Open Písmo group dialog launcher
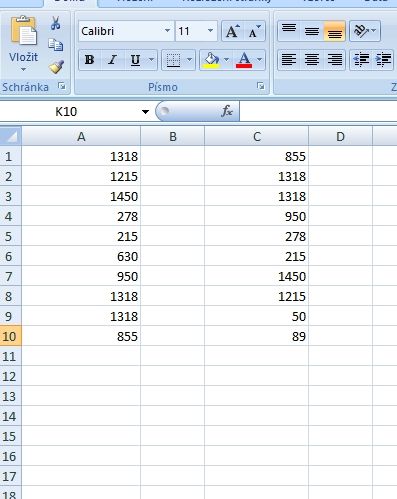Viewport: 397px width, 499px height. pos(261,86)
